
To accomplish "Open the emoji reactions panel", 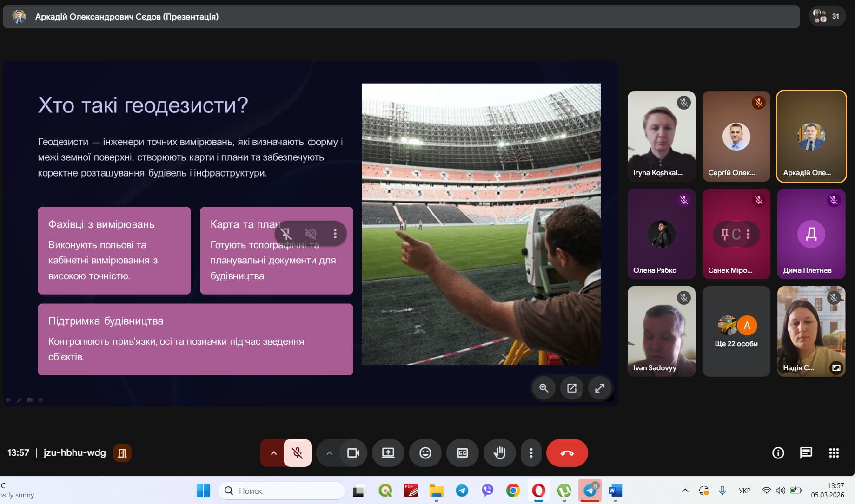I will [425, 453].
